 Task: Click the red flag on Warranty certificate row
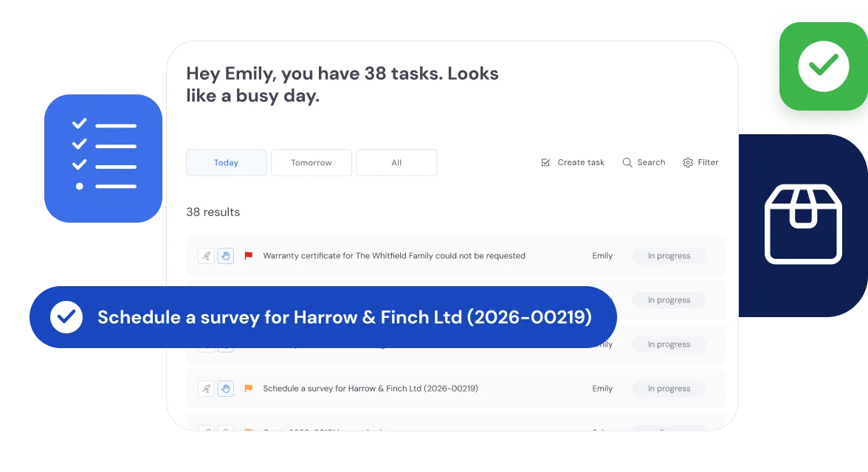click(249, 256)
